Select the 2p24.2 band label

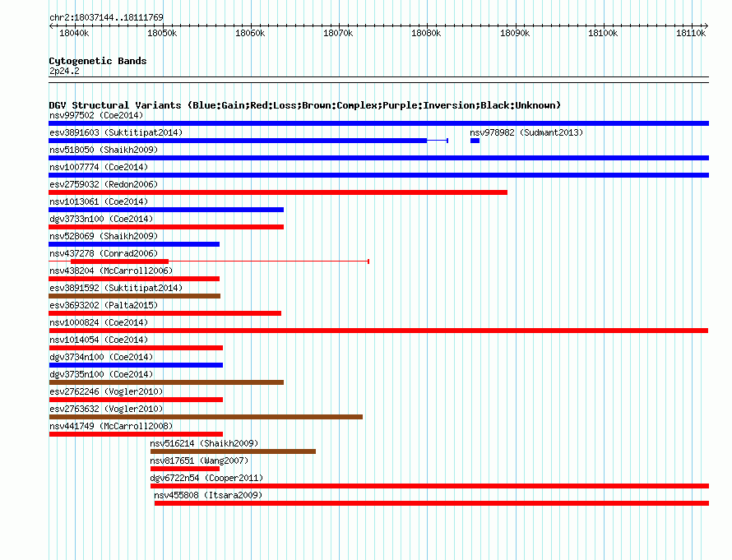tap(64, 71)
